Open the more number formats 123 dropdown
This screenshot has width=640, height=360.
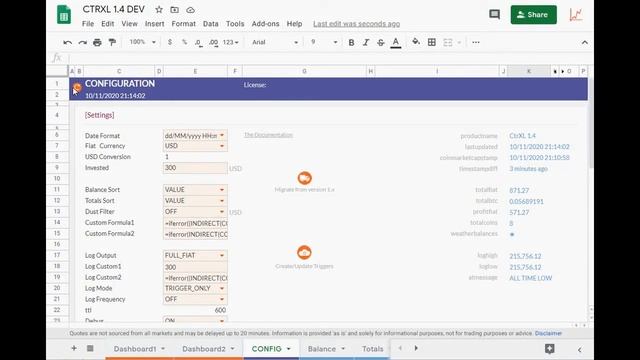click(231, 42)
